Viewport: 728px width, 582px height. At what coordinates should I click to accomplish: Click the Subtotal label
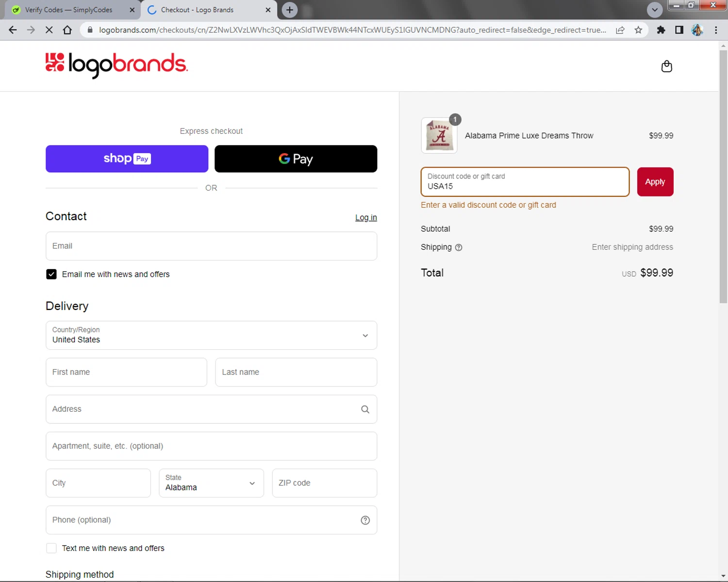coord(435,229)
